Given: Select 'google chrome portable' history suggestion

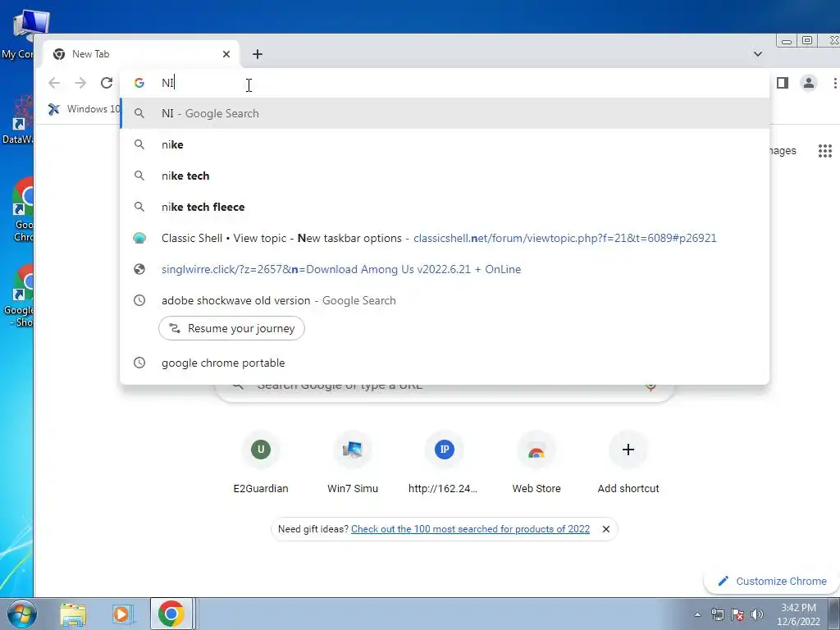Looking at the screenshot, I should pyautogui.click(x=445, y=363).
